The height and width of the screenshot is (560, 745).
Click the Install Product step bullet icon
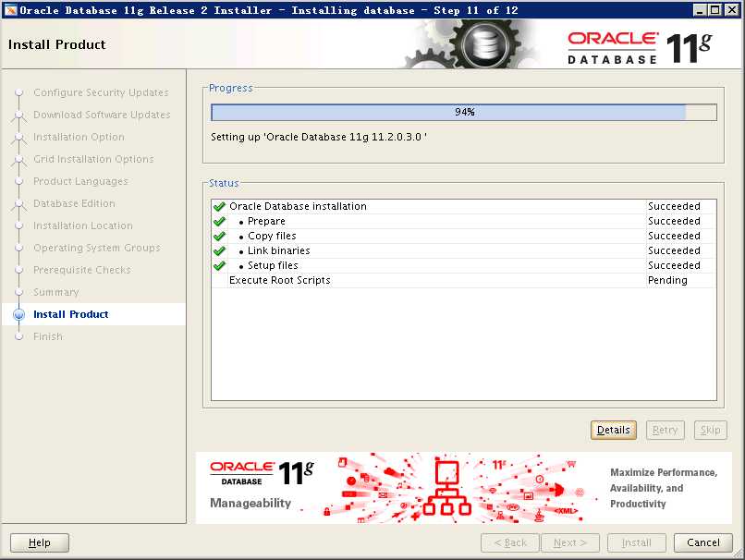coord(19,314)
